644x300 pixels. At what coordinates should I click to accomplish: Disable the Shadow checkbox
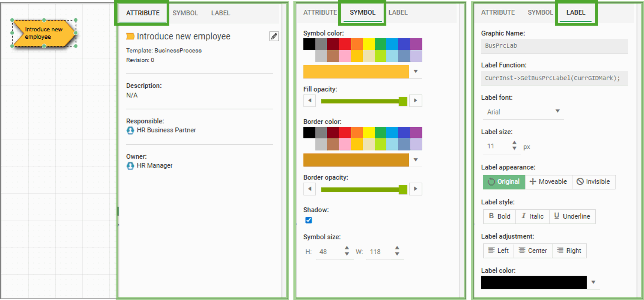click(x=309, y=220)
